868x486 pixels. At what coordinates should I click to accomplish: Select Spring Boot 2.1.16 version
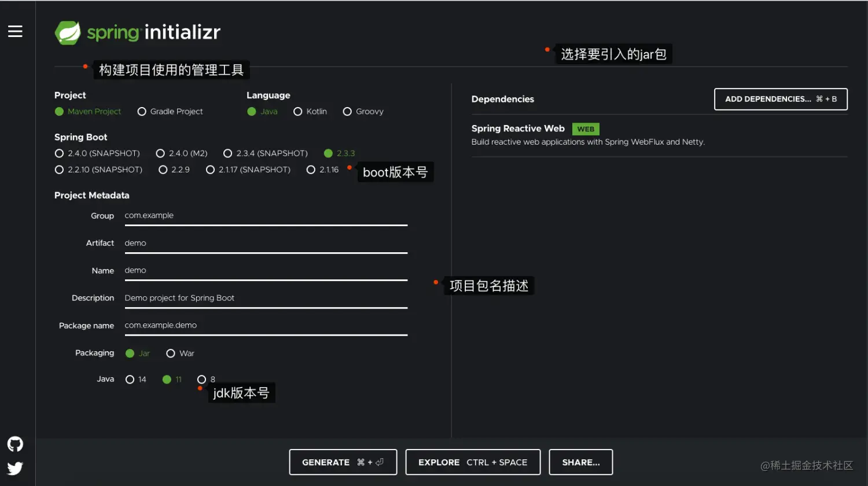(323, 170)
